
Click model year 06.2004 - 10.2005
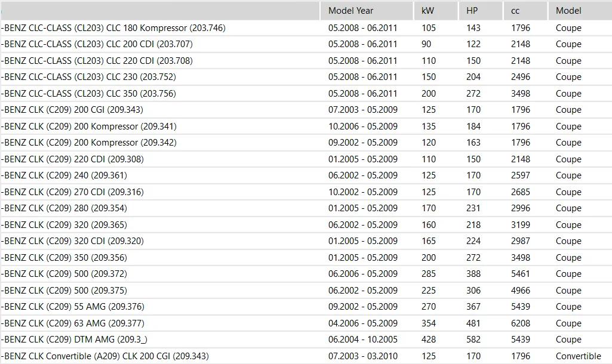pos(362,340)
